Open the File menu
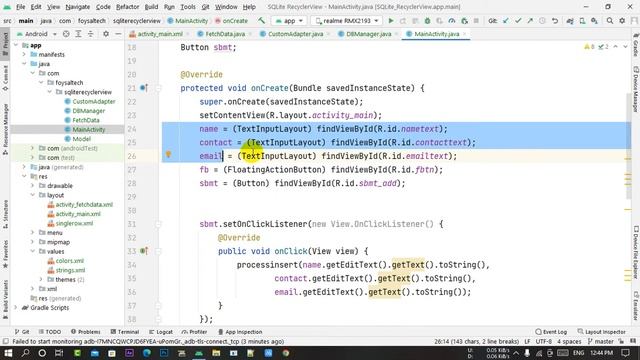640x360 pixels. [20, 7]
